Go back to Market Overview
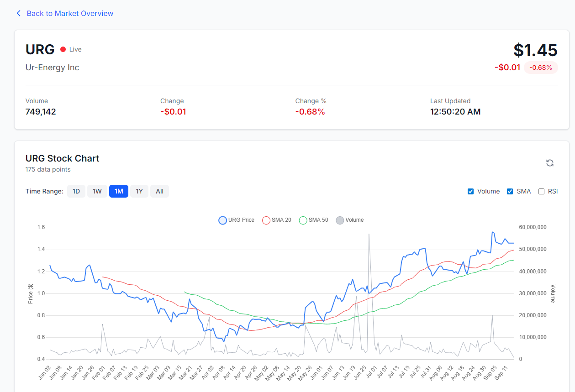The image size is (575, 392). coord(65,14)
